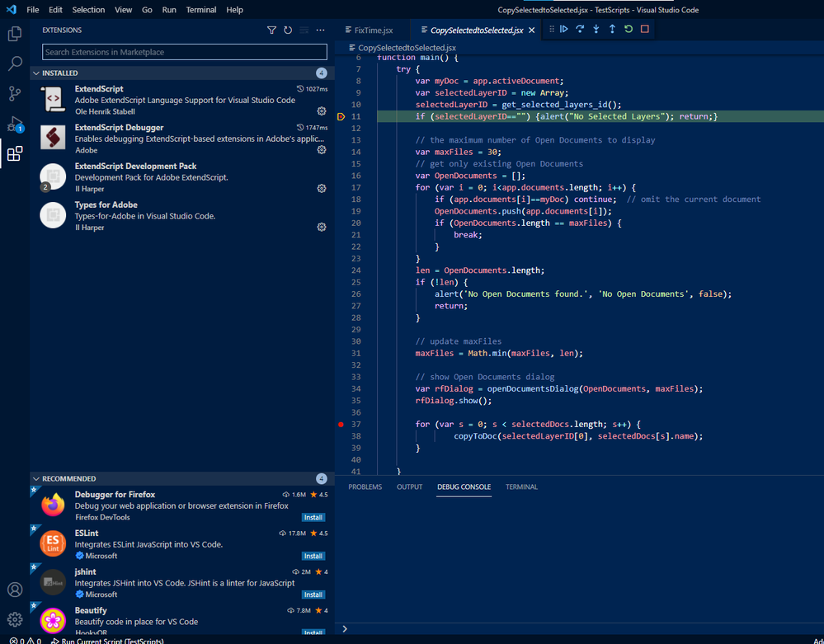Viewport: 824px width, 644px height.
Task: Filter extensions using the funnel icon
Action: [x=271, y=31]
